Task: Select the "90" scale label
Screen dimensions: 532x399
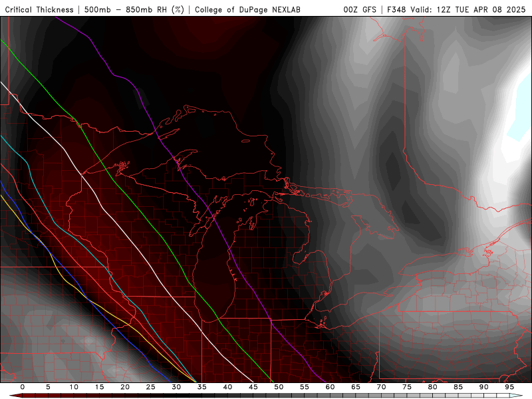Action: [483, 387]
